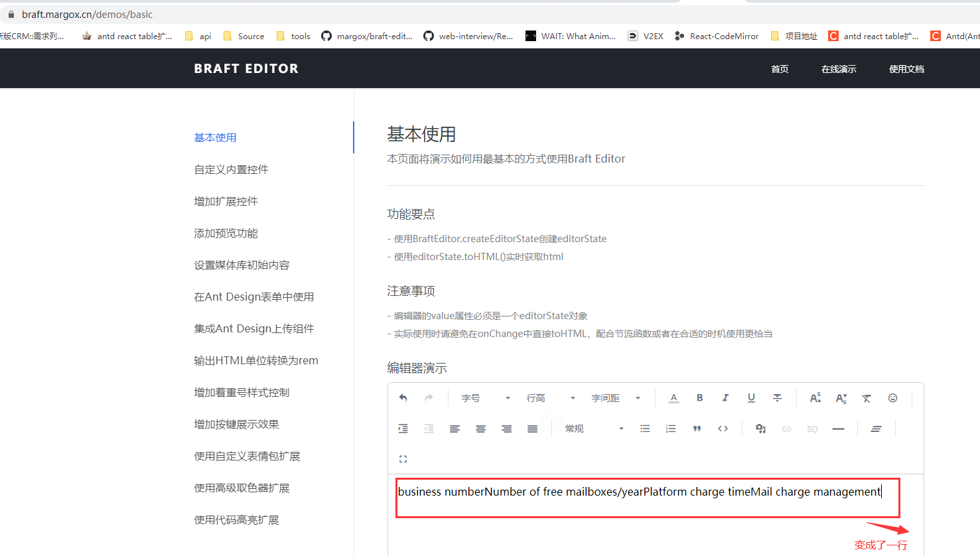This screenshot has height=556, width=980.
Task: Undo the last edit with the undo arrow
Action: 403,397
